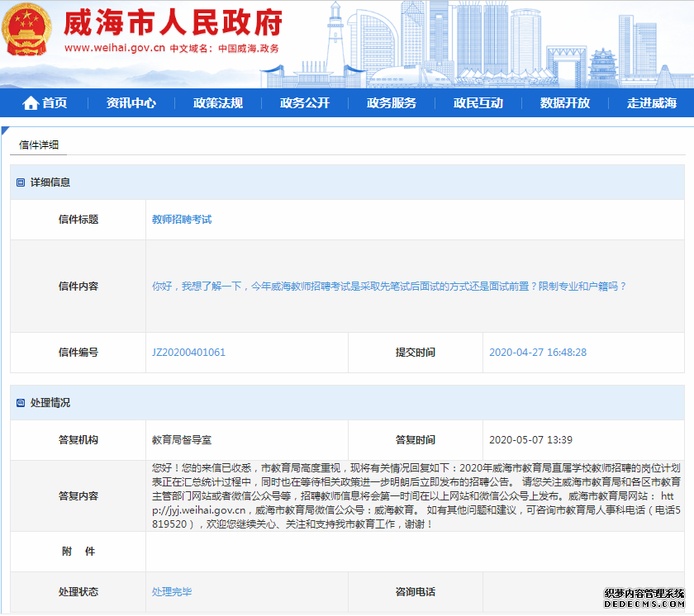
Task: Collapse the 处理情况 section icon
Action: point(21,403)
